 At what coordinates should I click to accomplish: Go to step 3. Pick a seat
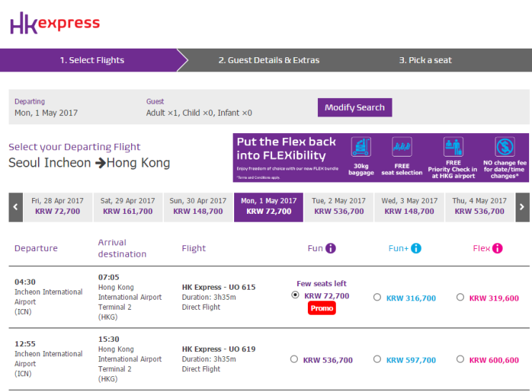(425, 60)
